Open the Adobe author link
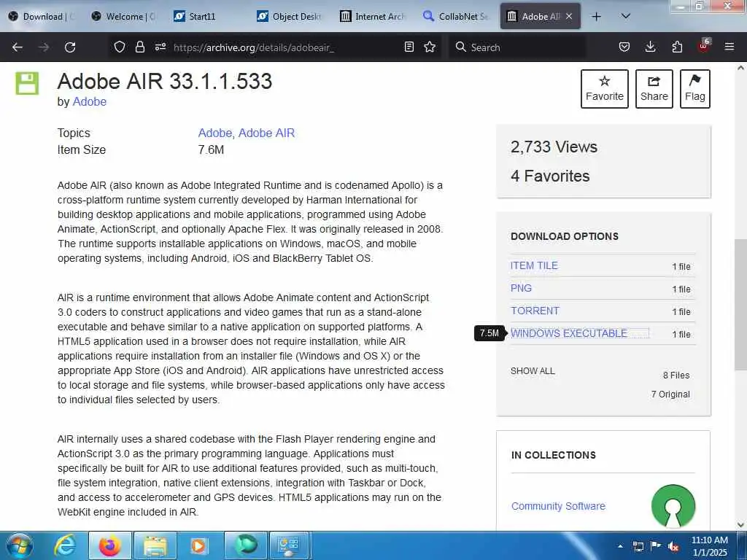Screen dimensions: 747x560 (89, 101)
